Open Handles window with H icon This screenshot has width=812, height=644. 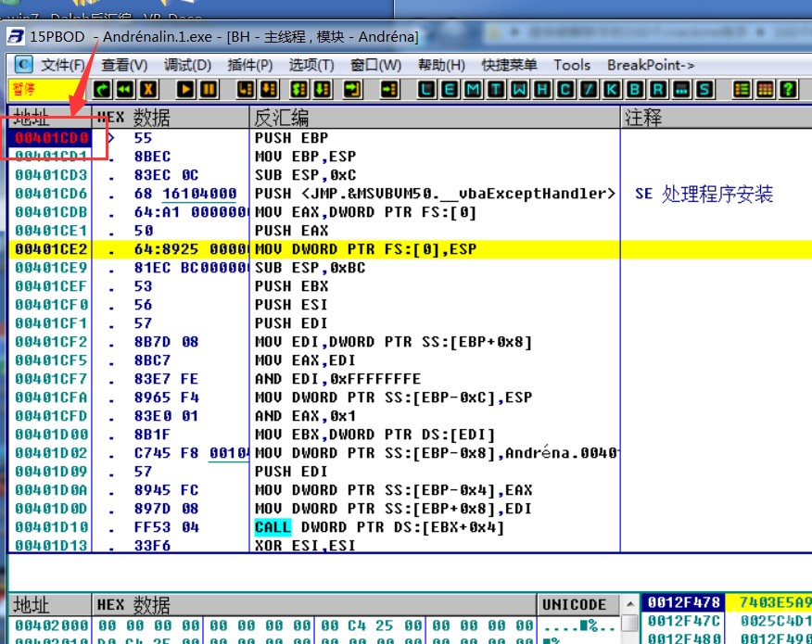coord(542,90)
